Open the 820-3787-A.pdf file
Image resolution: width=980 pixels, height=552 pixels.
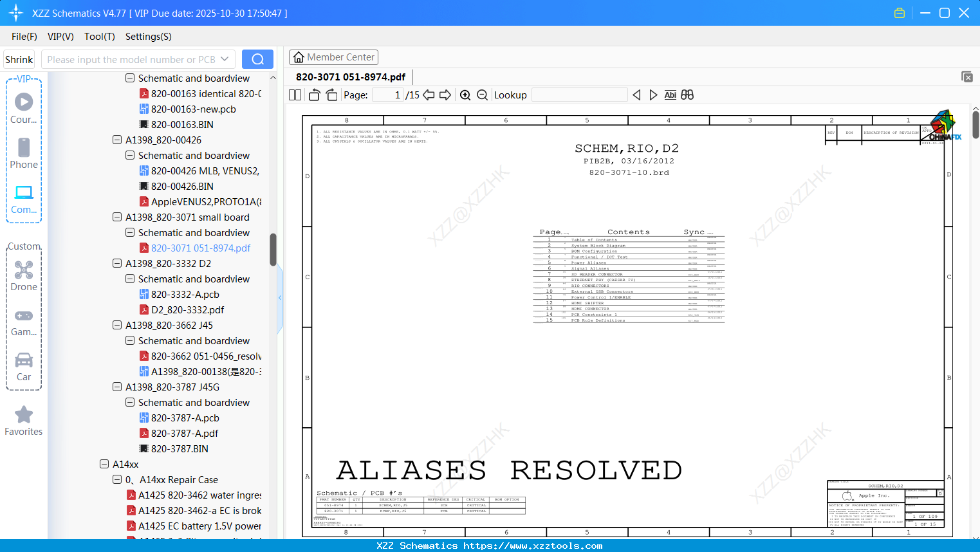click(x=185, y=433)
